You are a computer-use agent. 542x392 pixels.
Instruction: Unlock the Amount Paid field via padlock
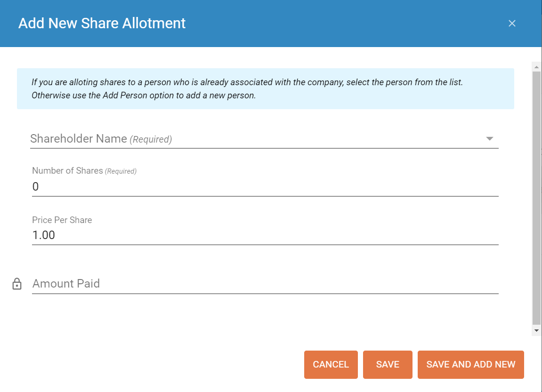(x=17, y=284)
